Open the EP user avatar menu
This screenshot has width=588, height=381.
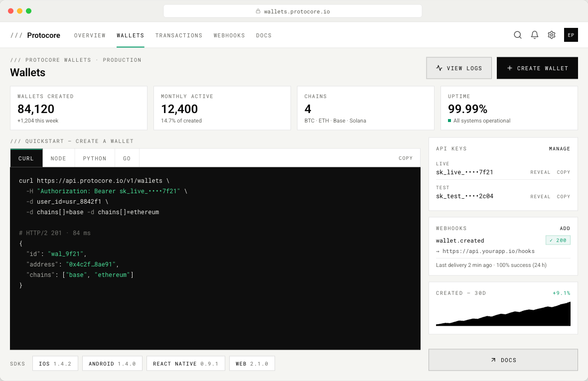coord(571,35)
